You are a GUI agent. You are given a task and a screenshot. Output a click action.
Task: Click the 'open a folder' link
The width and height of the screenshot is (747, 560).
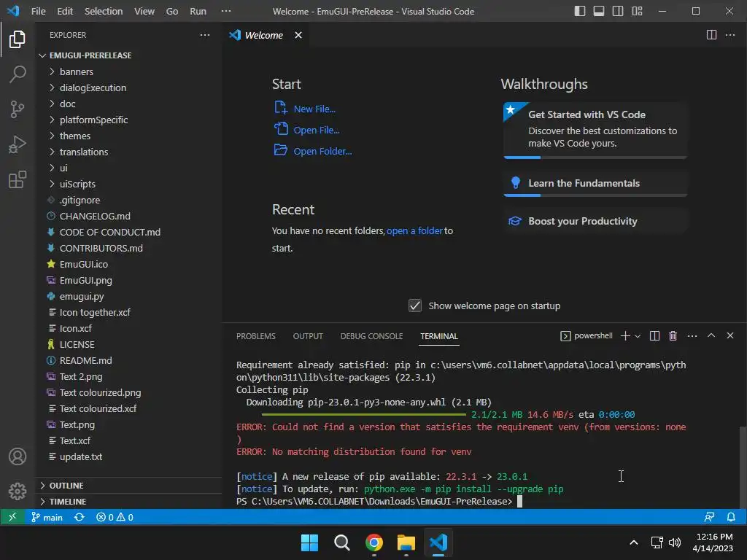pyautogui.click(x=414, y=231)
